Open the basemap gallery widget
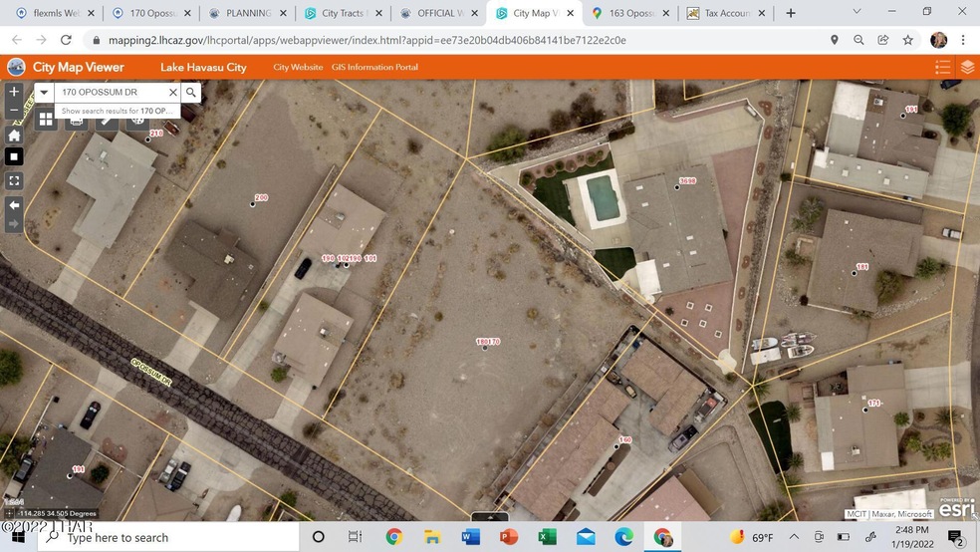This screenshot has width=980, height=552. 46,120
